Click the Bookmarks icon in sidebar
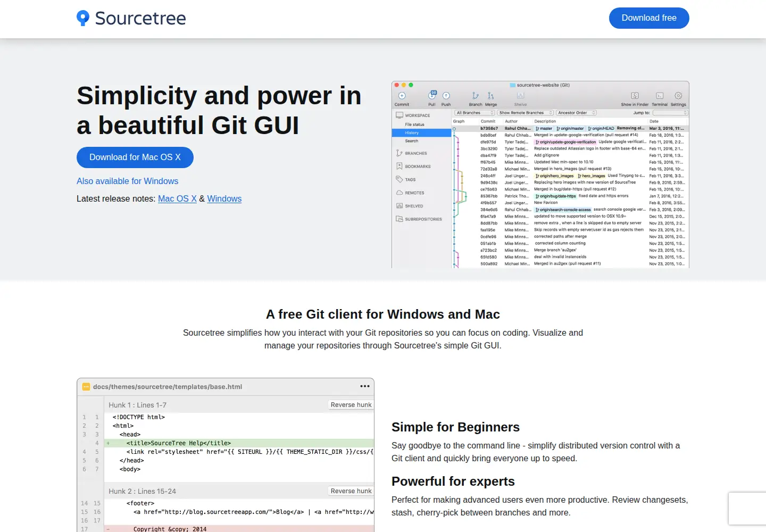766x532 pixels. pyautogui.click(x=399, y=167)
